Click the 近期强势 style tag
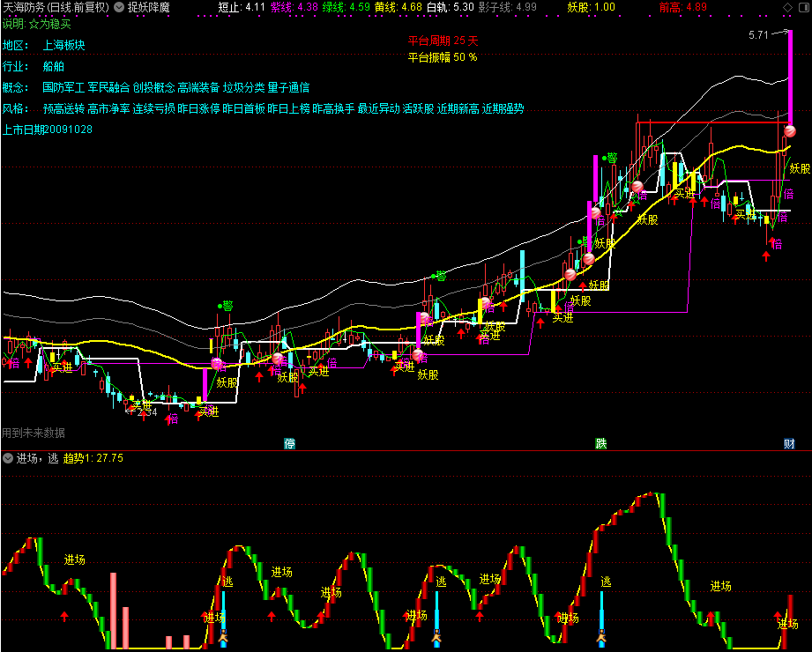 503,108
